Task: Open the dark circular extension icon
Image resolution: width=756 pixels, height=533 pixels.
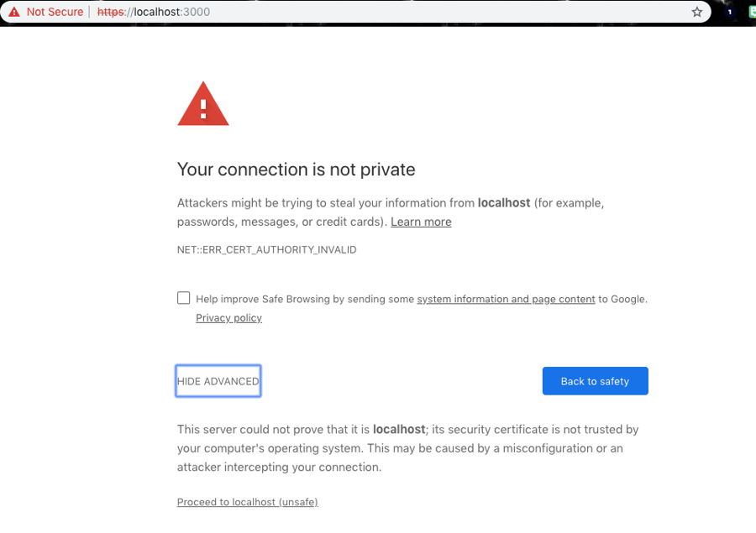Action: (x=730, y=13)
